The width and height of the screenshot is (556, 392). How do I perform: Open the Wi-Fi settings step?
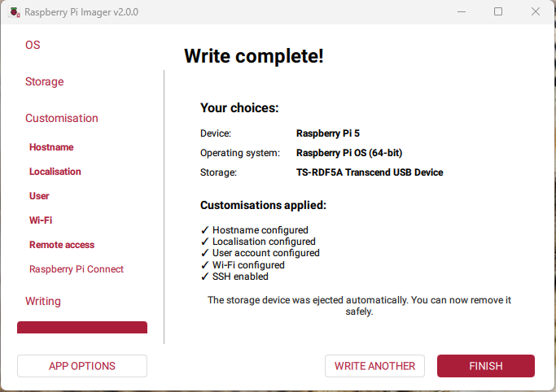41,220
